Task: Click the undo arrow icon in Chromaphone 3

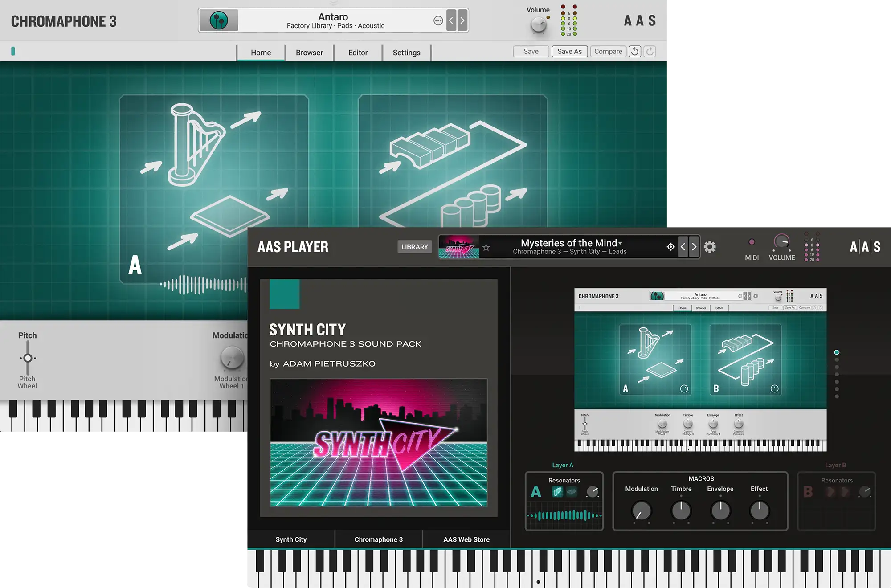Action: [635, 51]
